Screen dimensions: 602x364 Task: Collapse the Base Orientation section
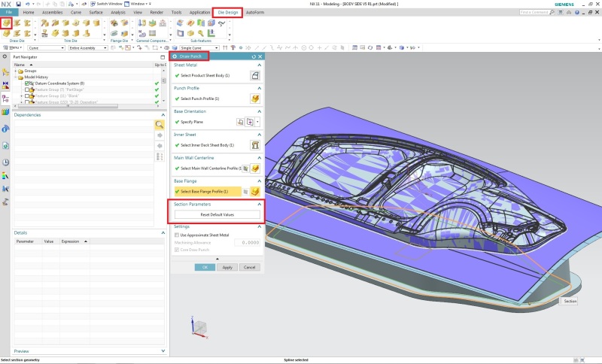click(x=259, y=111)
